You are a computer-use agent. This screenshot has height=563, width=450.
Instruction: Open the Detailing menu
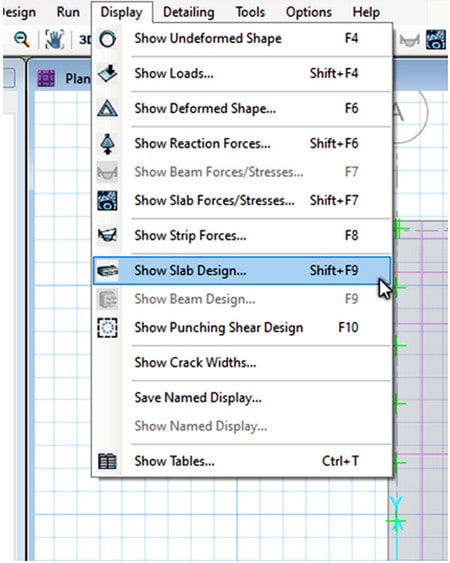coord(189,12)
